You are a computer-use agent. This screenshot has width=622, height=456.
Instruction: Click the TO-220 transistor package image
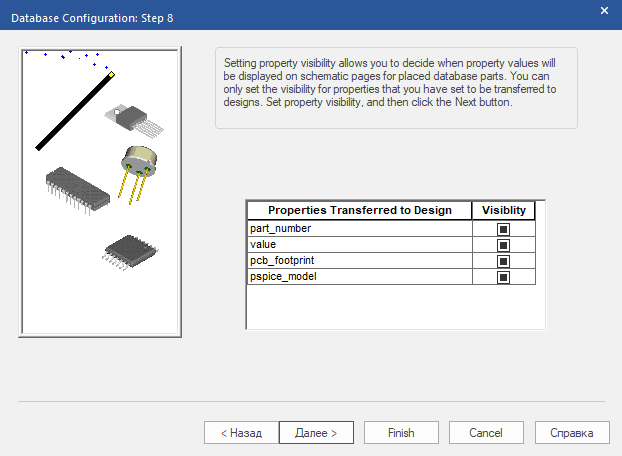tap(132, 117)
